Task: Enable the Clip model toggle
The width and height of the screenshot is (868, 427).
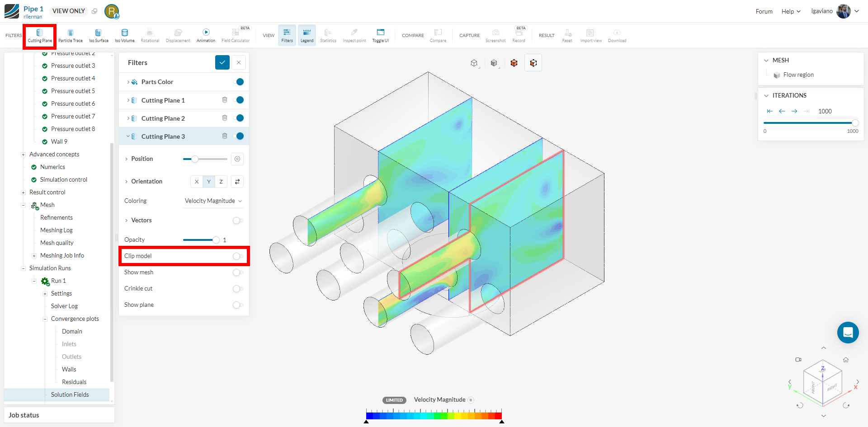Action: 238,256
